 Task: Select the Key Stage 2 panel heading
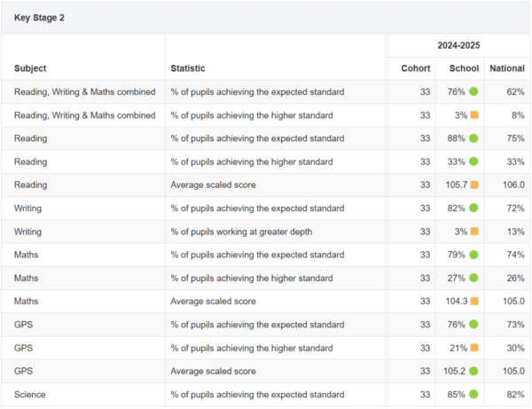[39, 18]
